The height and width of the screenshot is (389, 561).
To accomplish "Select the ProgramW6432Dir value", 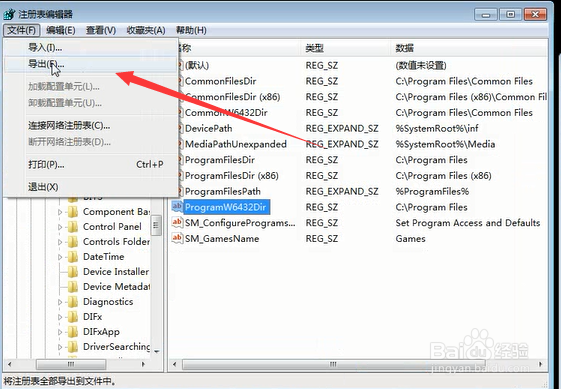I will click(226, 207).
